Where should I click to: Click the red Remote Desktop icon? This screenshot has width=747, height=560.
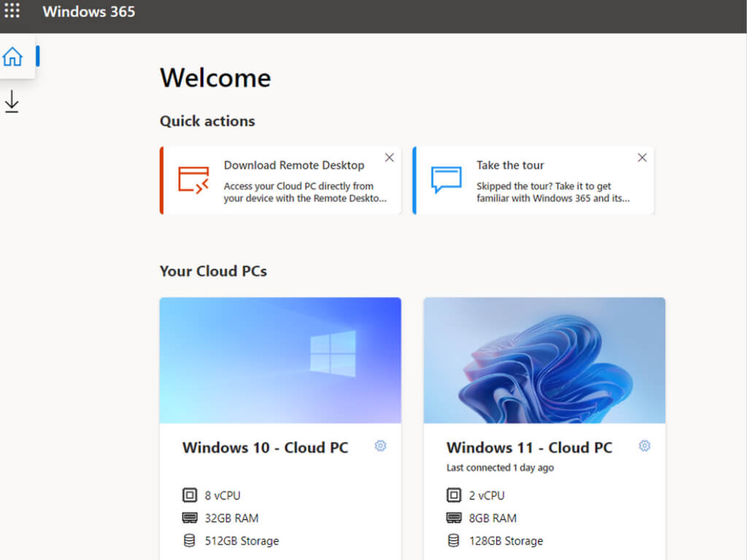tap(193, 180)
